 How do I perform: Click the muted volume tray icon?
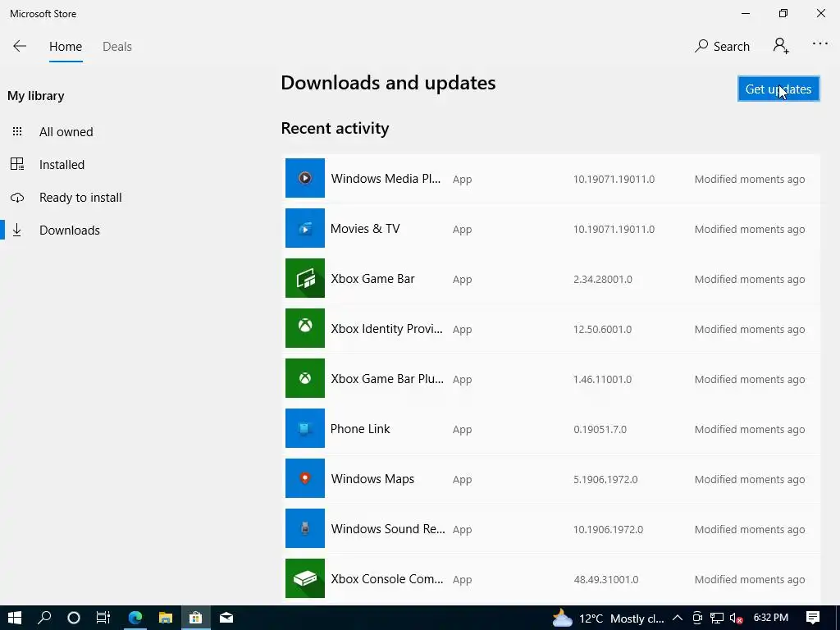[x=737, y=619]
